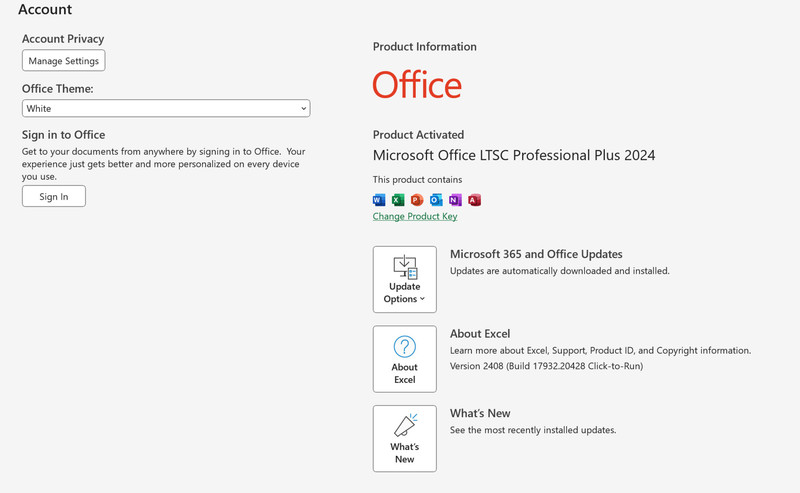Click 'Updates are automatically downloaded and installed.' text
The width and height of the screenshot is (800, 493).
click(560, 271)
